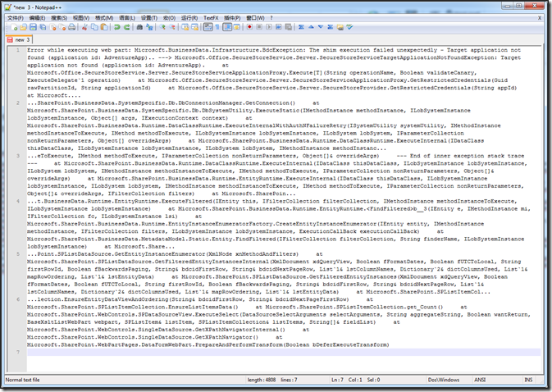Open the 格式(M) menu
Viewport: 552px width, 392px height.
[104, 18]
